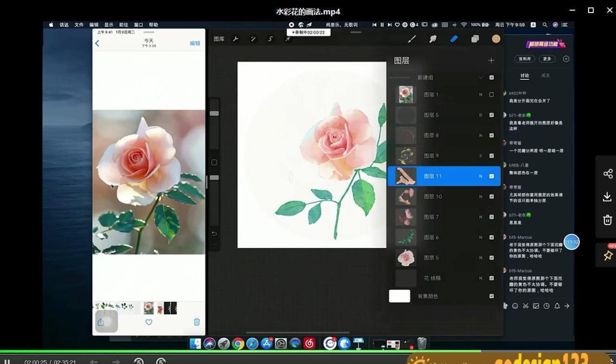The width and height of the screenshot is (616, 364).
Task: Open the Procreate Gallery
Action: pos(218,38)
